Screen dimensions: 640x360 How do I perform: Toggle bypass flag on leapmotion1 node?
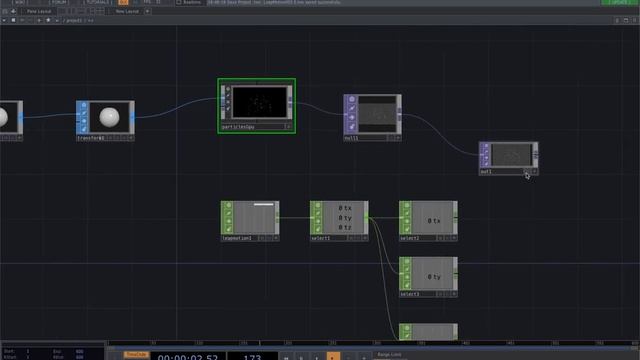229,221
